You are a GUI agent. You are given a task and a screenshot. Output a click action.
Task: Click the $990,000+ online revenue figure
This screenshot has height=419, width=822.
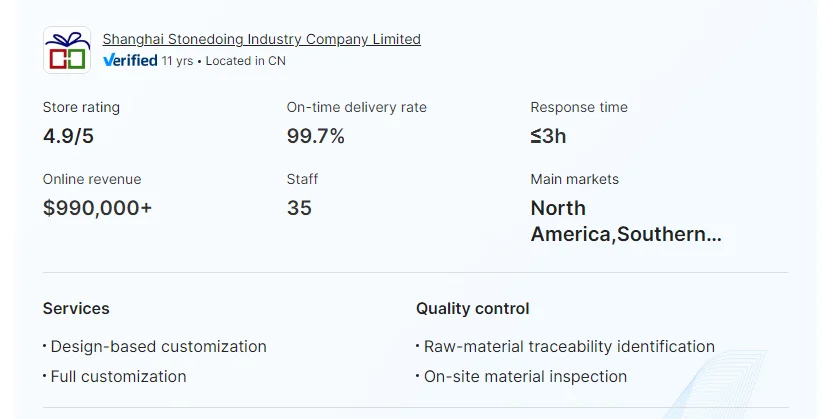(97, 208)
